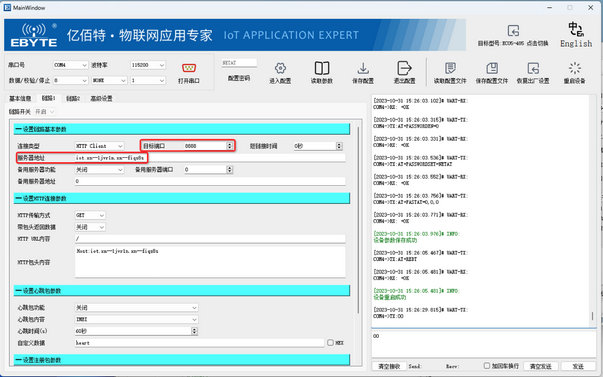Click the settings panel vertical scrollbar
The height and width of the screenshot is (377, 603).
358,219
